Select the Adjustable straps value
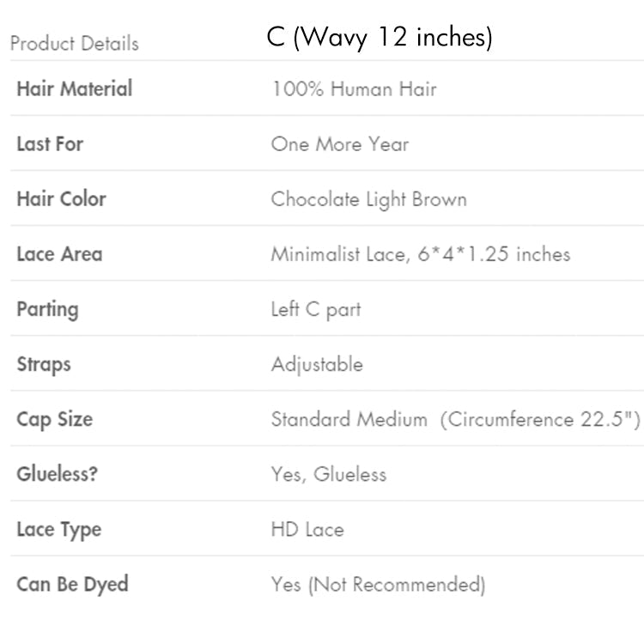This screenshot has height=644, width=644. click(317, 364)
